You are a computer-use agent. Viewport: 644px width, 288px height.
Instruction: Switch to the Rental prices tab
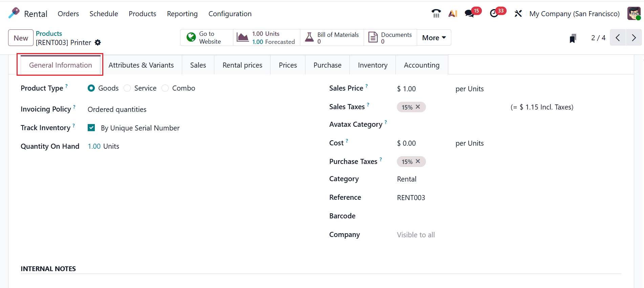tap(242, 65)
